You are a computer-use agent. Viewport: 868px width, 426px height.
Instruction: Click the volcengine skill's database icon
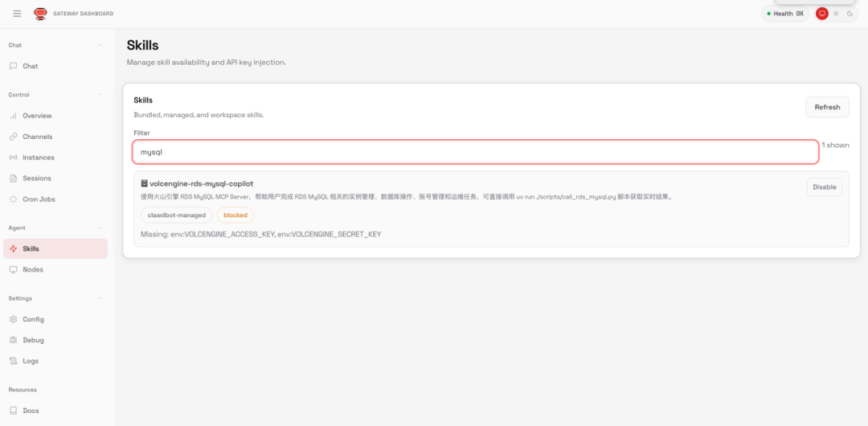point(144,183)
